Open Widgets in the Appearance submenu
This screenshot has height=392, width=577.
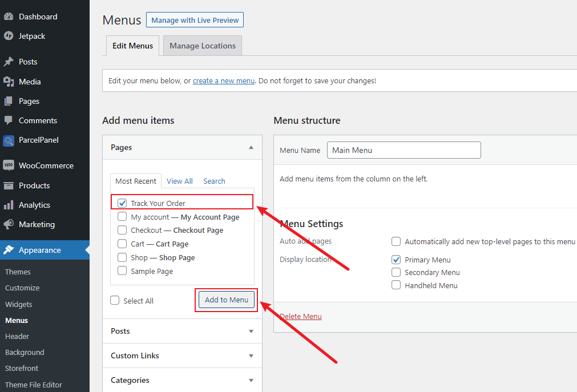(18, 304)
